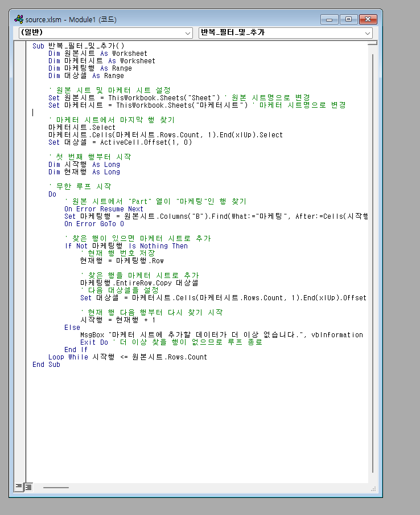
Task: Click the Columns("B").Find line
Action: click(x=216, y=216)
